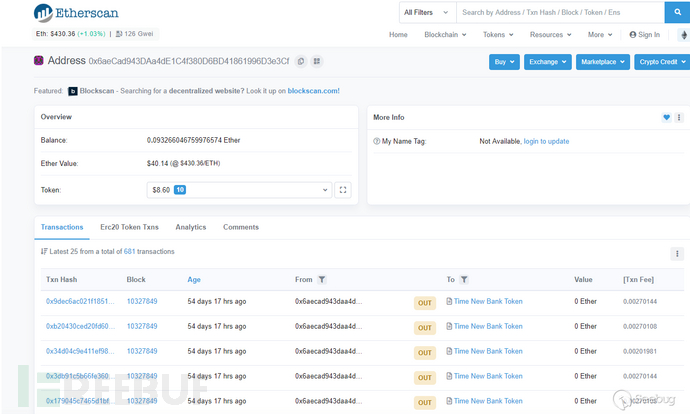Open blockscan.com link
Image resolution: width=690 pixels, height=414 pixels.
pos(313,91)
